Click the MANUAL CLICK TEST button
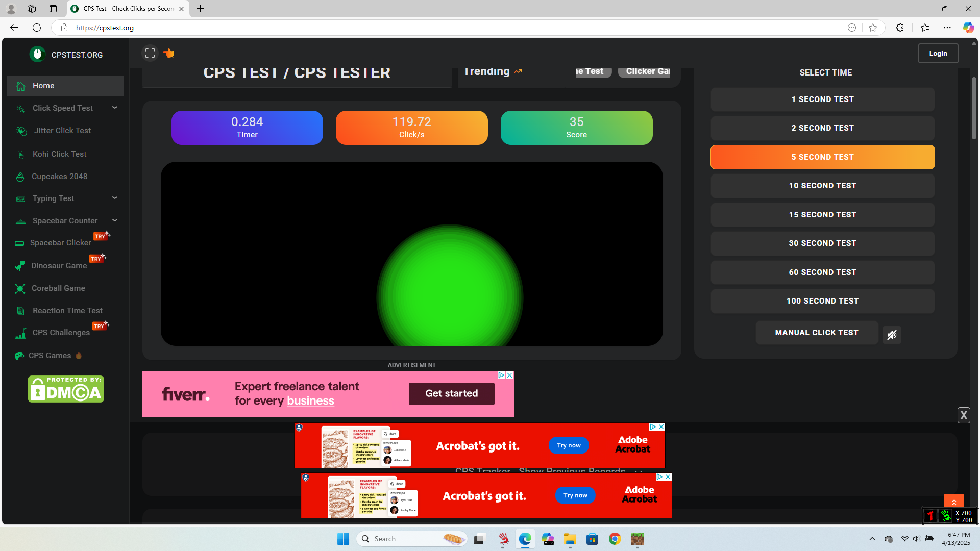 click(x=816, y=333)
